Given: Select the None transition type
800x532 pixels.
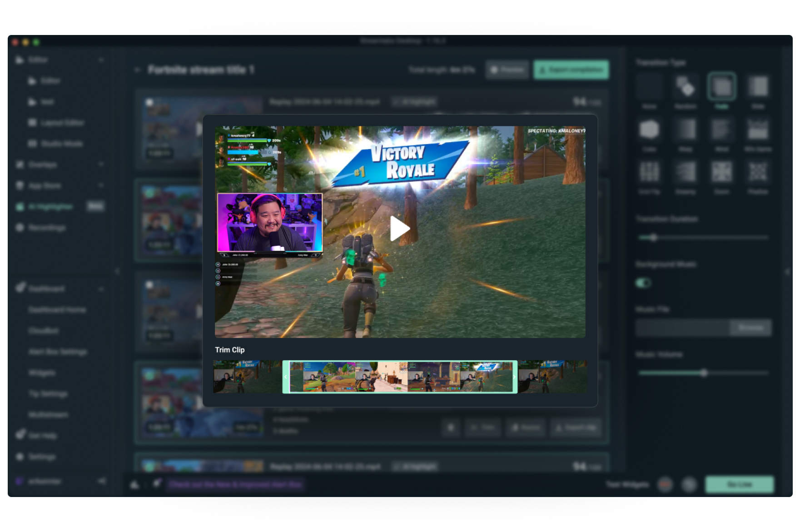Looking at the screenshot, I should (x=649, y=86).
